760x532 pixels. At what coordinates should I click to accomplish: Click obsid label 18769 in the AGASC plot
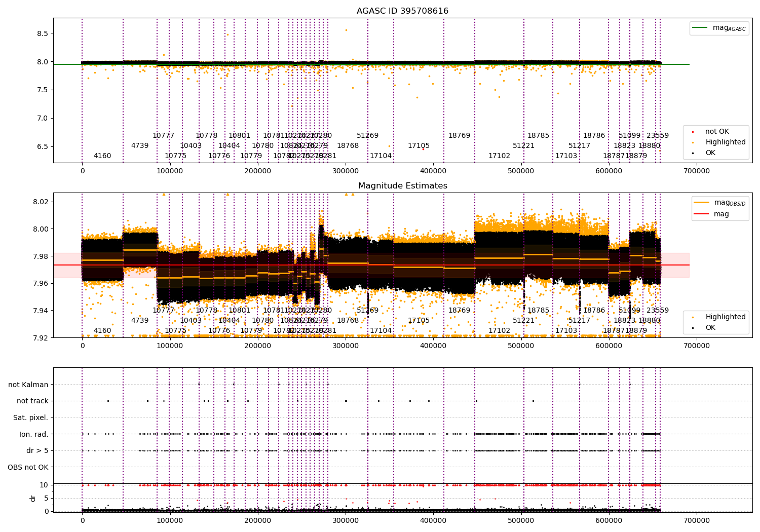[x=460, y=136]
